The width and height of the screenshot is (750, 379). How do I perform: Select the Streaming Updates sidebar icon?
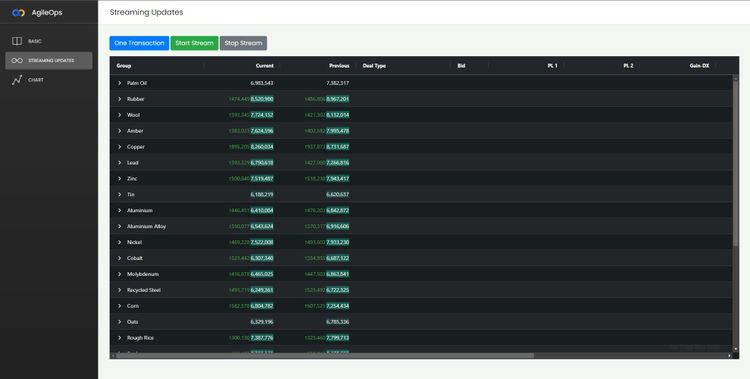pyautogui.click(x=17, y=61)
